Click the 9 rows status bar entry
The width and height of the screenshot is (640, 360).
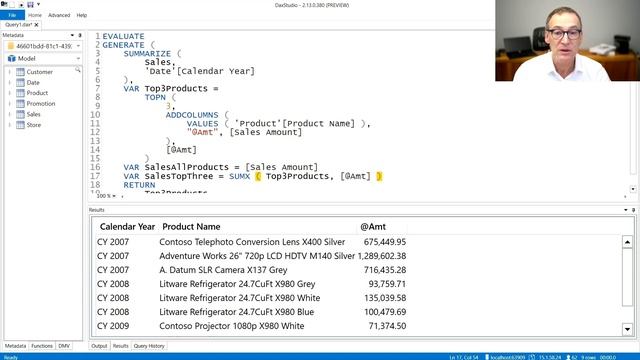pyautogui.click(x=589, y=357)
